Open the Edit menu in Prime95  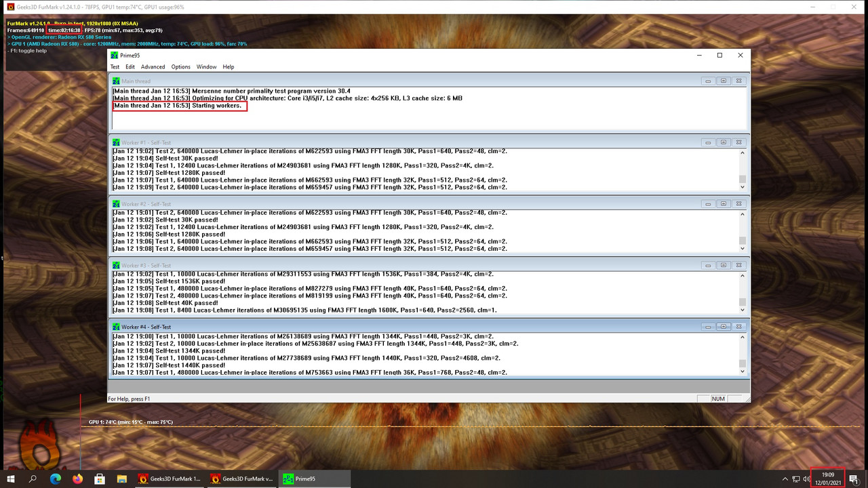point(130,67)
